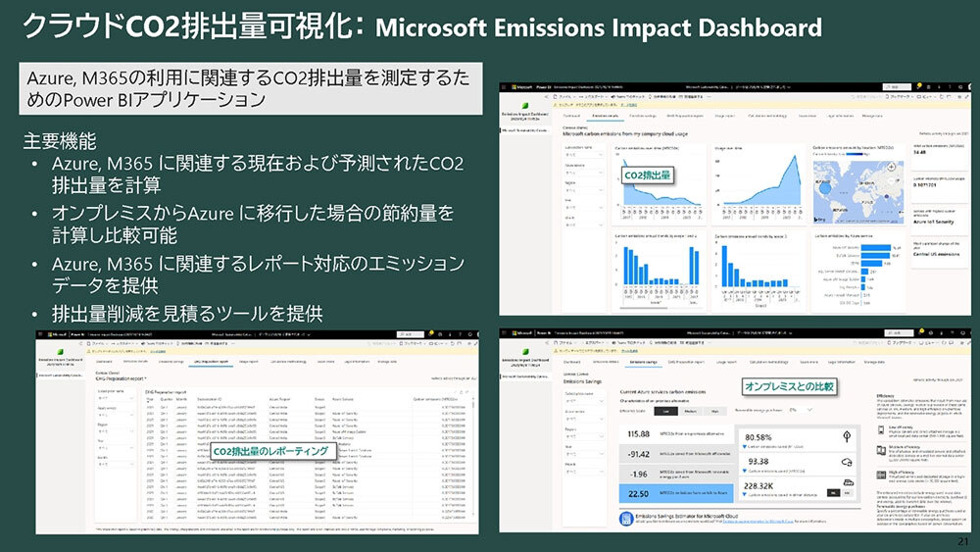Viewport: 980px width, 552px height.
Task: Click search box in Emissions details dashboard header
Action: (x=899, y=87)
